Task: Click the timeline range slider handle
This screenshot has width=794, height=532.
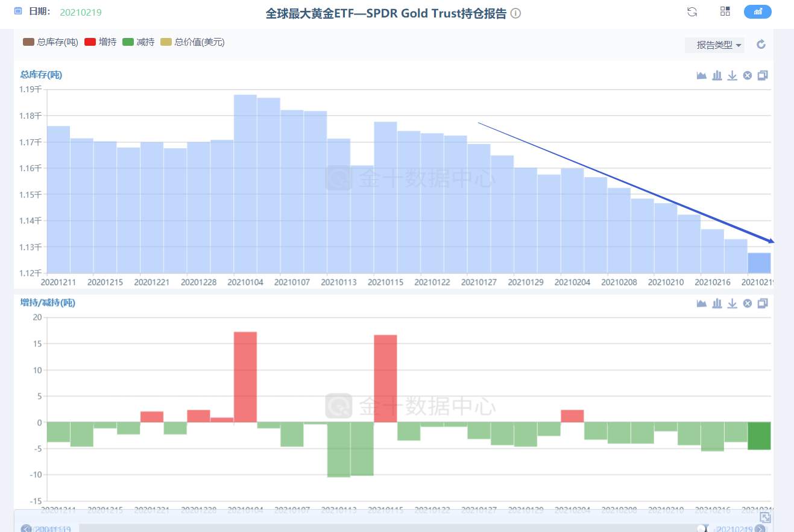Action: tap(702, 528)
